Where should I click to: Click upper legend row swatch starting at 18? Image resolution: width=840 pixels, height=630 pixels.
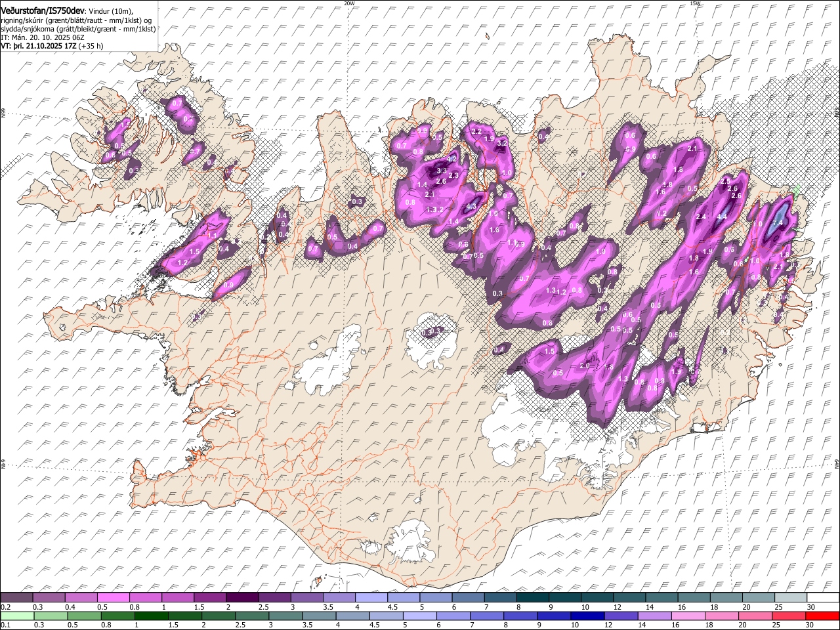pyautogui.click(x=726, y=598)
